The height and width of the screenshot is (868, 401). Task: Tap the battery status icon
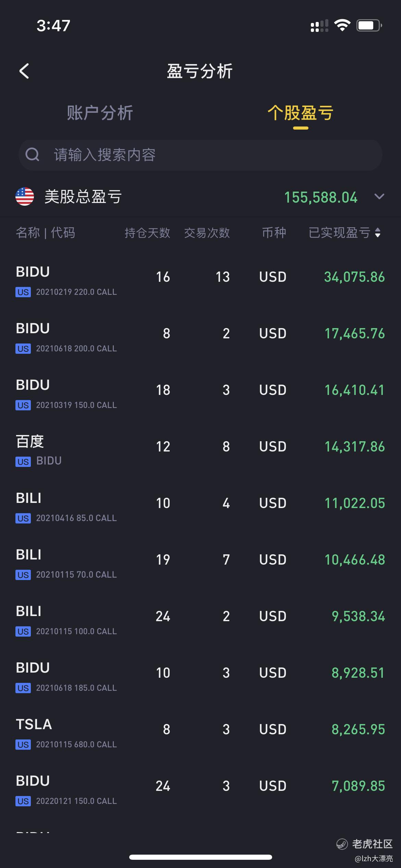pyautogui.click(x=369, y=25)
